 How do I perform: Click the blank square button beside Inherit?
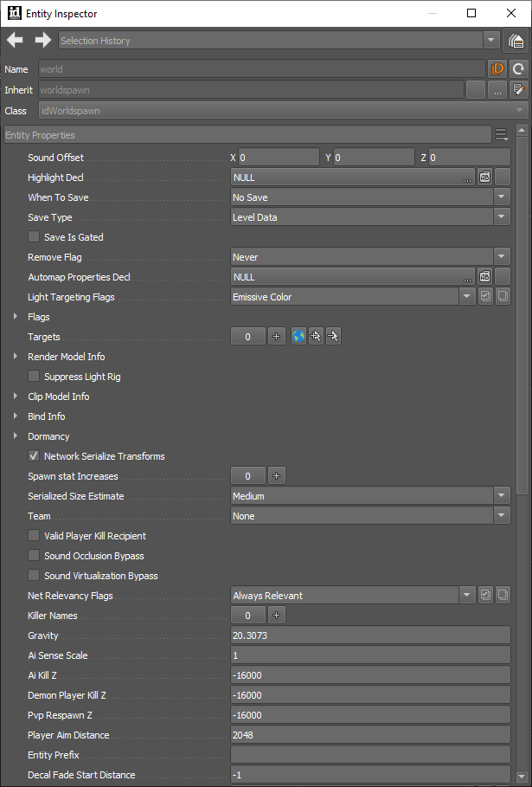[x=476, y=90]
